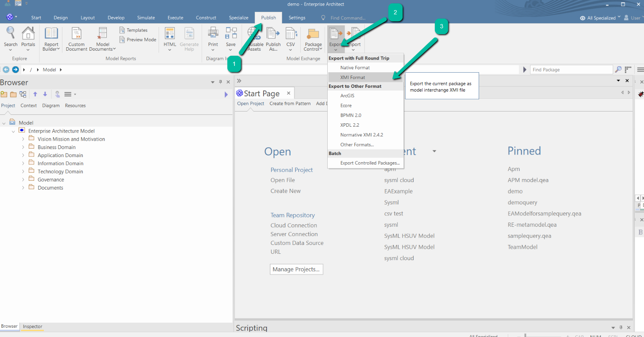Open the All Specialized perspective dropdown

pos(600,18)
